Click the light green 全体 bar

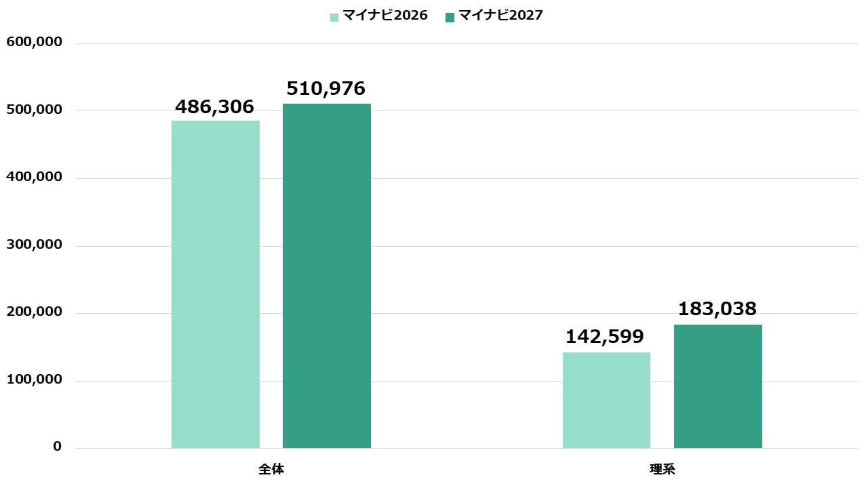pos(216,285)
